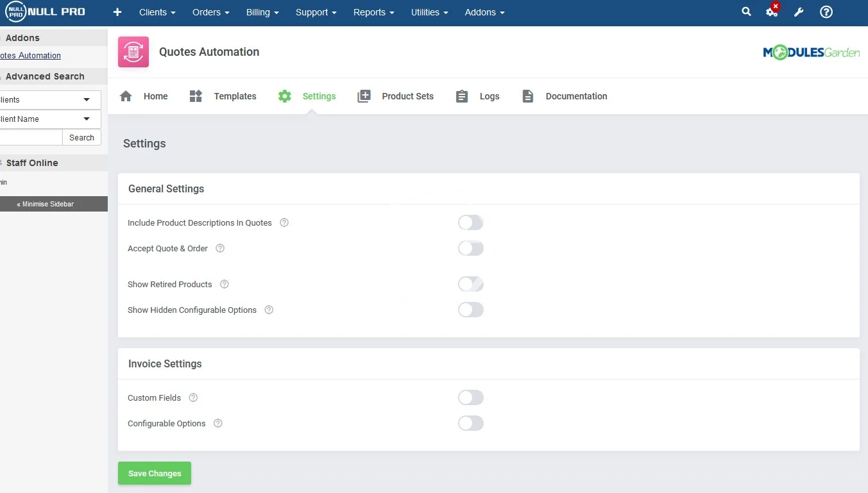Turn on Configurable Options invoice toggle
Screen dimensions: 868x493
(470, 423)
